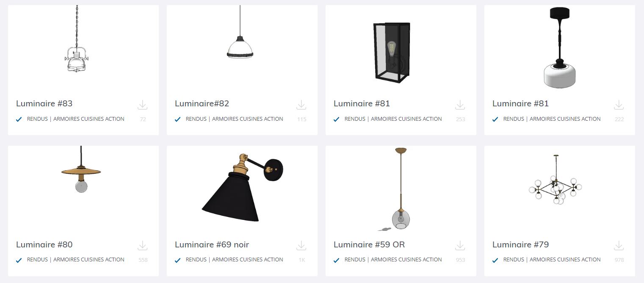Viewport: 644px width, 283px height.
Task: Open the Luminaire #83 title link
Action: tap(44, 103)
